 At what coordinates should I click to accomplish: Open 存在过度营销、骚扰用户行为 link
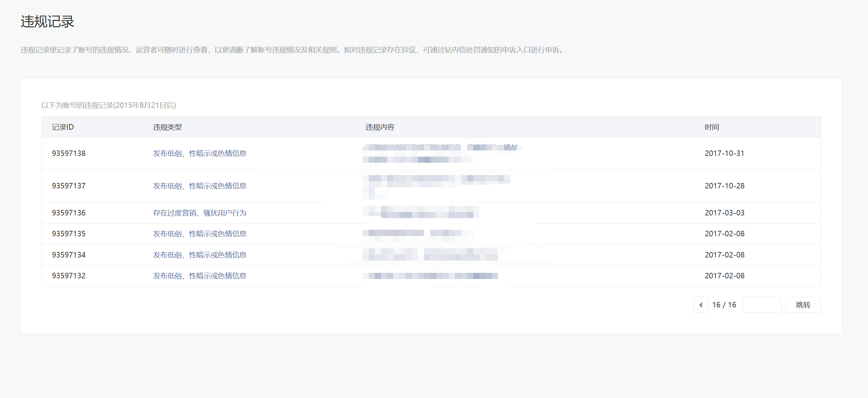(x=200, y=213)
